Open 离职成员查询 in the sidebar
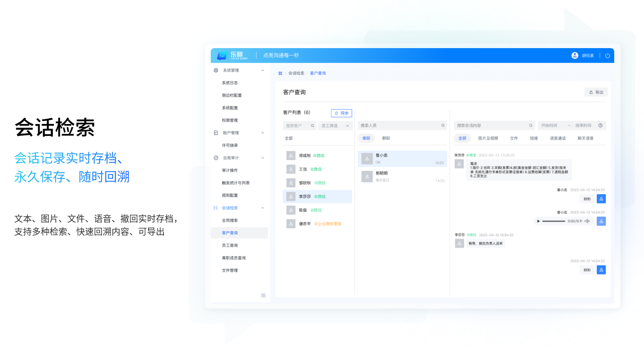The width and height of the screenshot is (644, 352). (234, 258)
